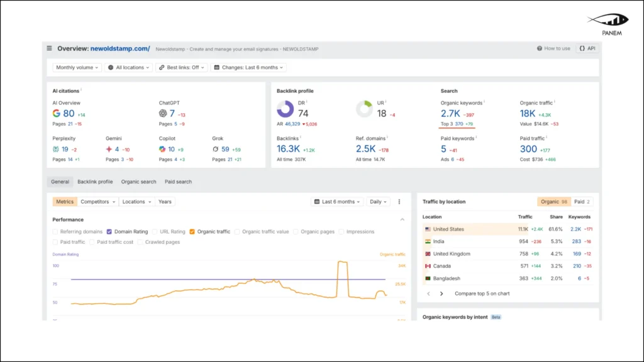Click the purple Domain Rating line
Image resolution: width=644 pixels, height=362 pixels.
pos(228,280)
